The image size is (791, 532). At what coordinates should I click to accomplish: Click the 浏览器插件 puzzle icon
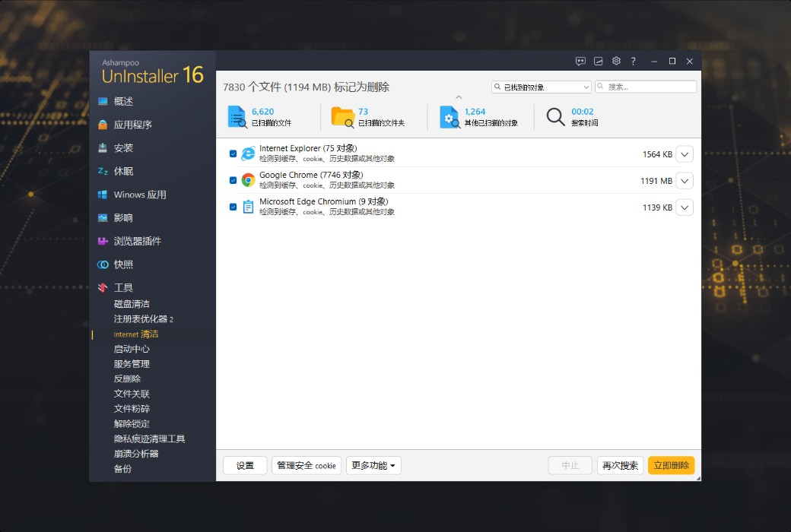tap(103, 241)
